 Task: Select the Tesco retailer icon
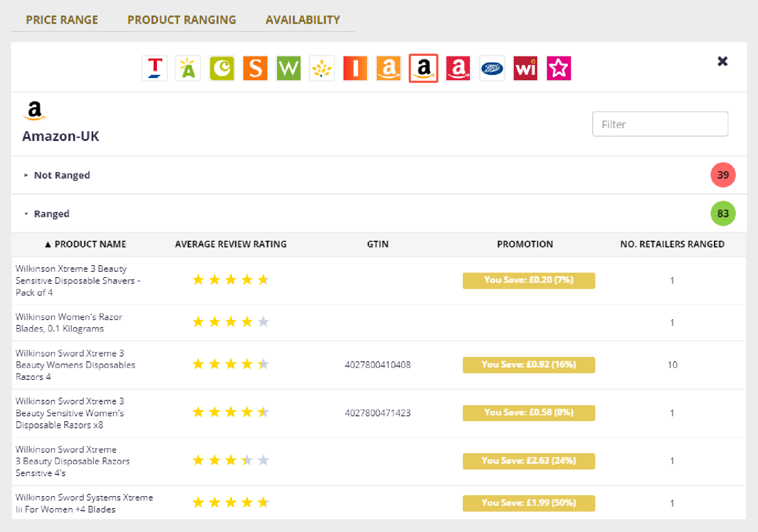pos(155,68)
